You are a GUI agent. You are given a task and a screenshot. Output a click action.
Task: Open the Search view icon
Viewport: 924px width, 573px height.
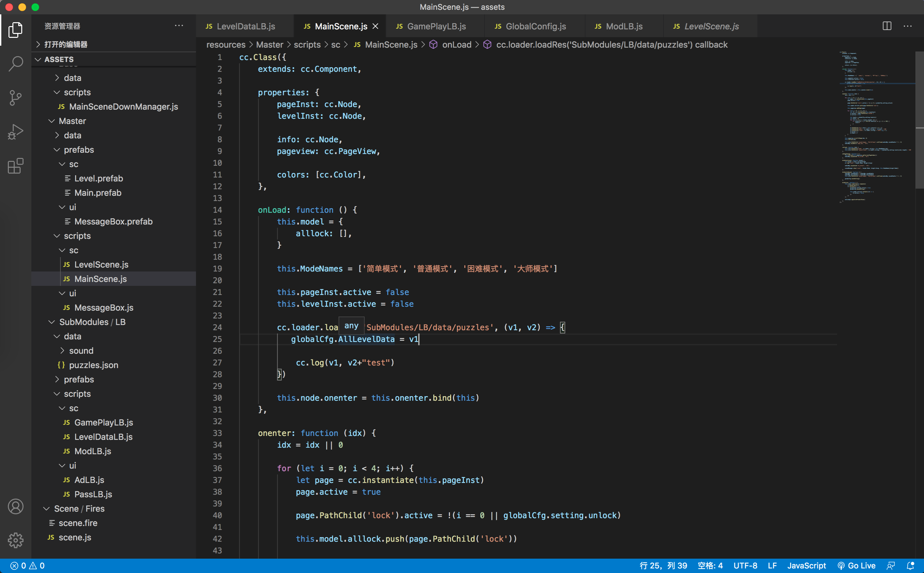[x=15, y=64]
